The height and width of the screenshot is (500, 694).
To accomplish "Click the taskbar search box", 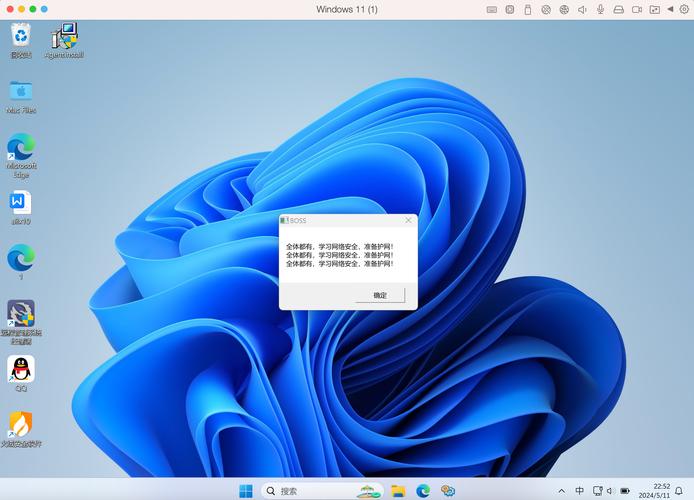I will click(x=322, y=491).
